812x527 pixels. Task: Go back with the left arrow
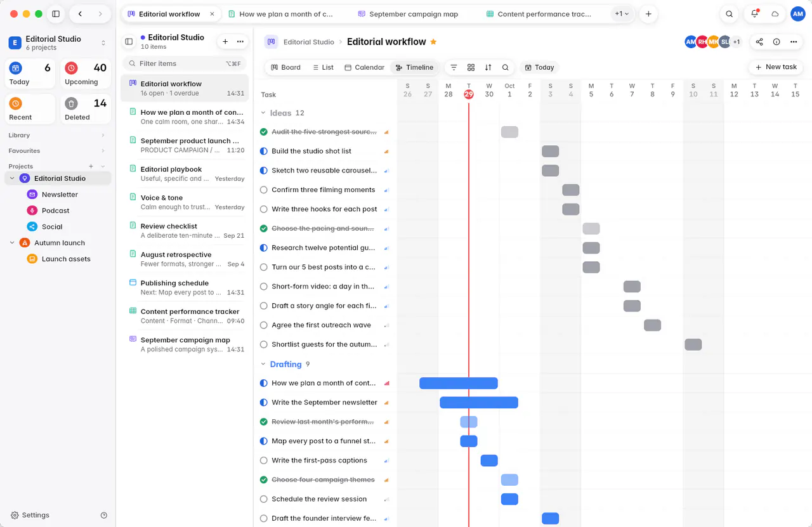[x=80, y=14]
